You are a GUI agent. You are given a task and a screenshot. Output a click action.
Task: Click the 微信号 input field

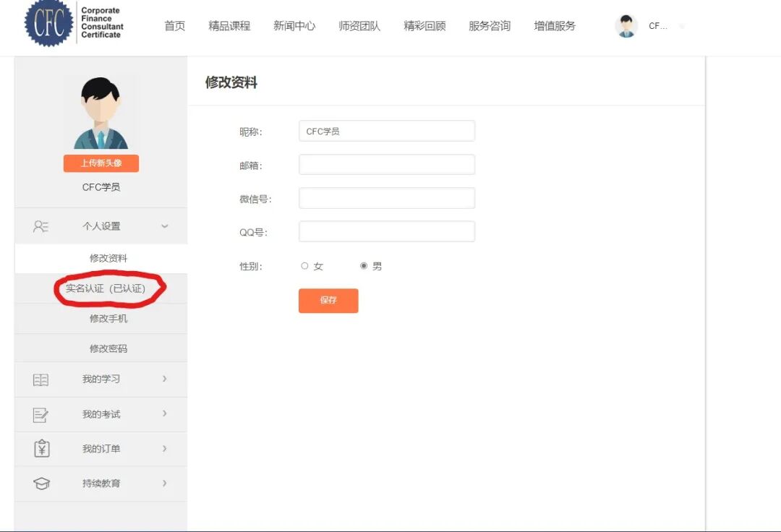[x=387, y=198]
